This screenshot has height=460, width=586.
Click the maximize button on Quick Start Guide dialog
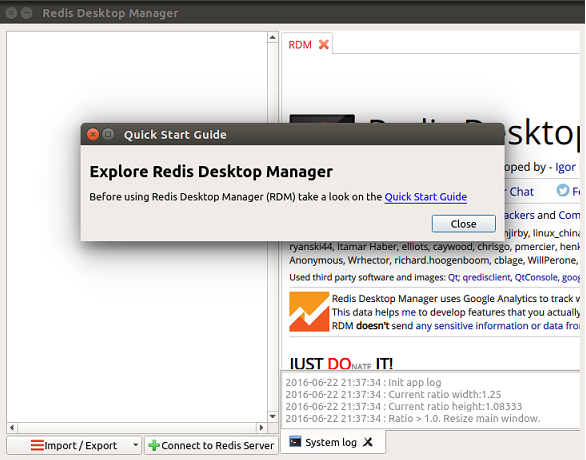(x=108, y=134)
